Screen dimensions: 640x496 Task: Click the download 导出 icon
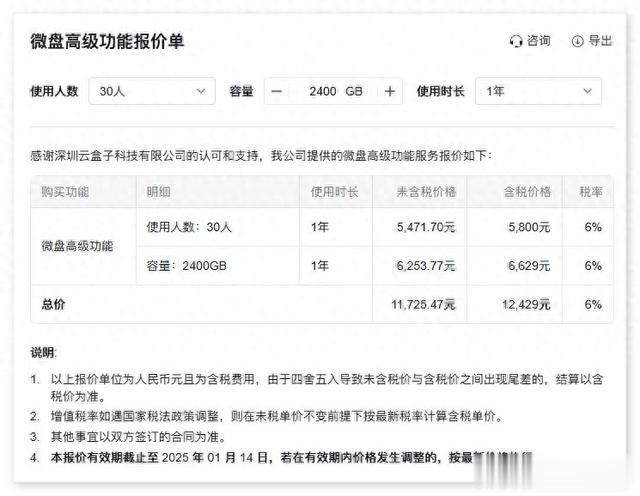(577, 41)
